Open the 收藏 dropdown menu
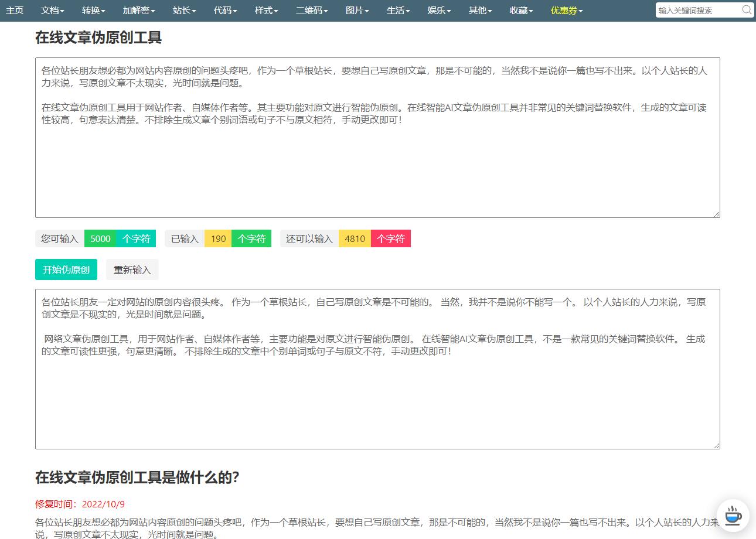 519,10
